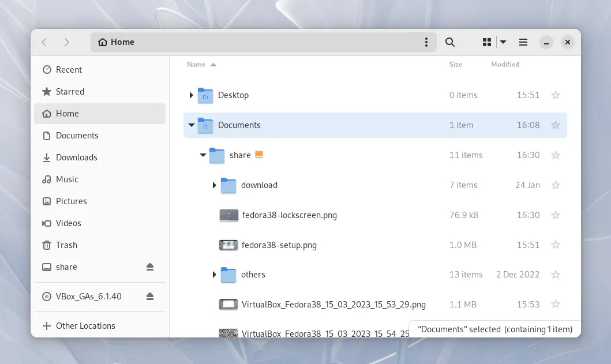Sort by the Modified column header
The width and height of the screenshot is (611, 364).
(x=505, y=65)
